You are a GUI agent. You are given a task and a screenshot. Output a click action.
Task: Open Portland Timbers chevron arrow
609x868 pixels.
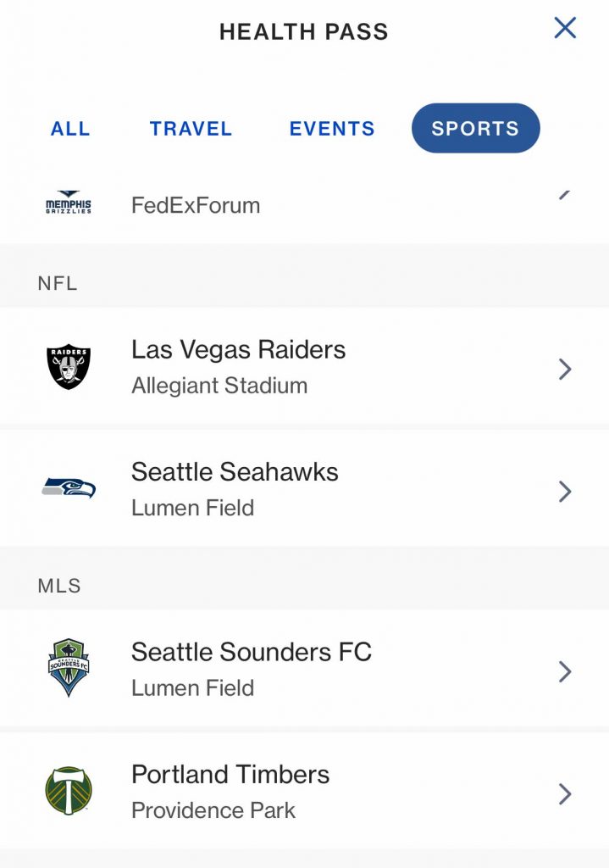click(x=565, y=793)
